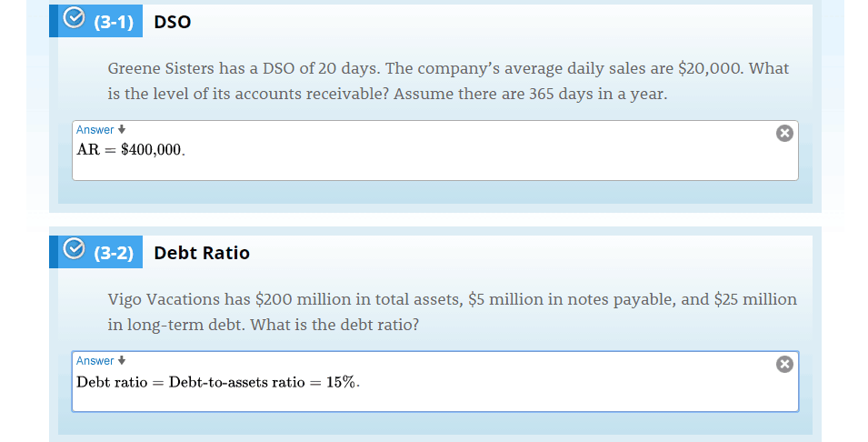Click inside the Debt Ratio answer field

click(x=435, y=381)
